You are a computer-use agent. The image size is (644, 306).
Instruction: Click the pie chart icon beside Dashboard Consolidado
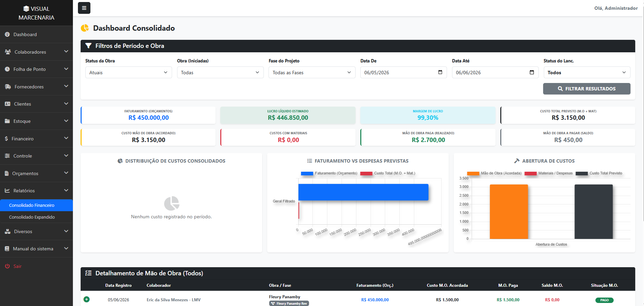[x=85, y=28]
